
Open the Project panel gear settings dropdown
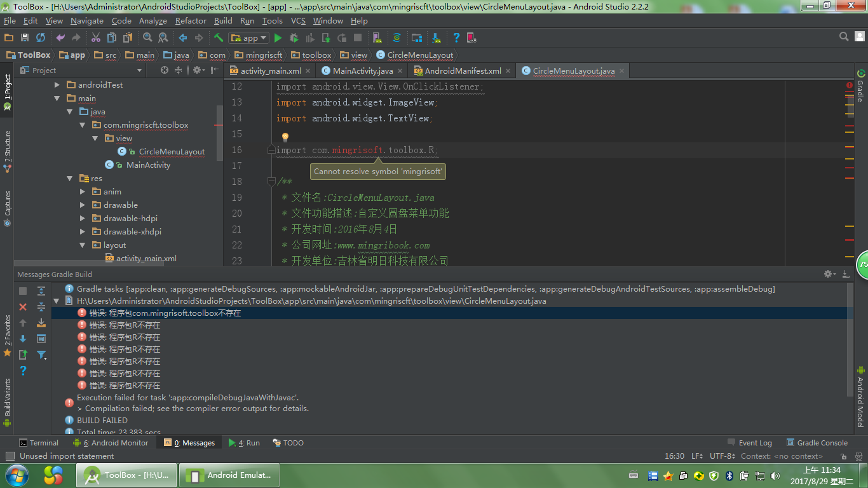click(199, 71)
